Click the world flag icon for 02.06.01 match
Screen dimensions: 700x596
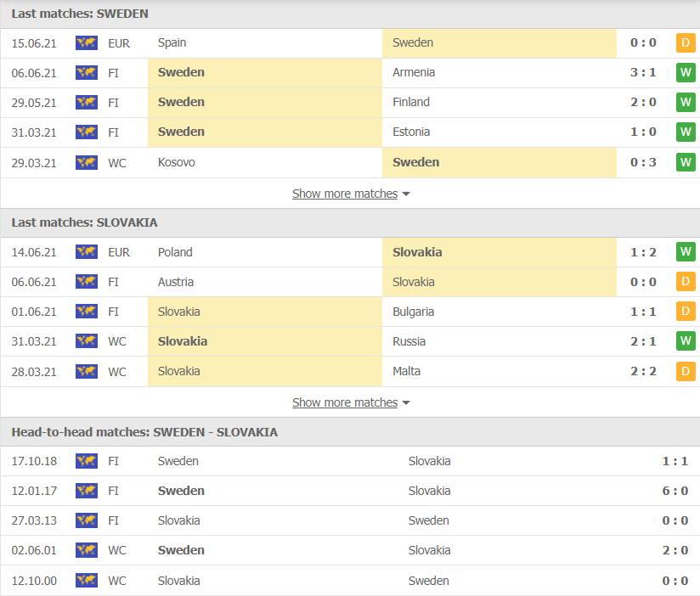click(x=87, y=550)
